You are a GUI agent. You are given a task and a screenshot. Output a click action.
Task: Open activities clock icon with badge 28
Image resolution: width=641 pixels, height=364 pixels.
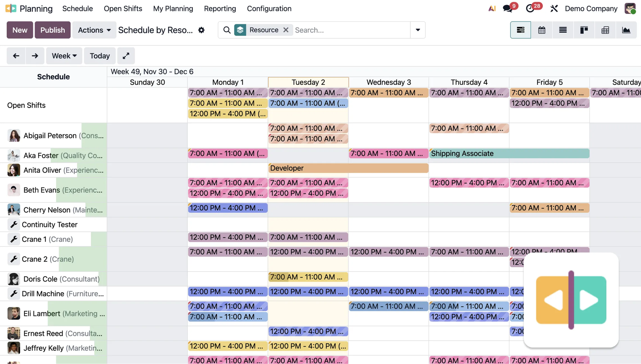pos(530,9)
